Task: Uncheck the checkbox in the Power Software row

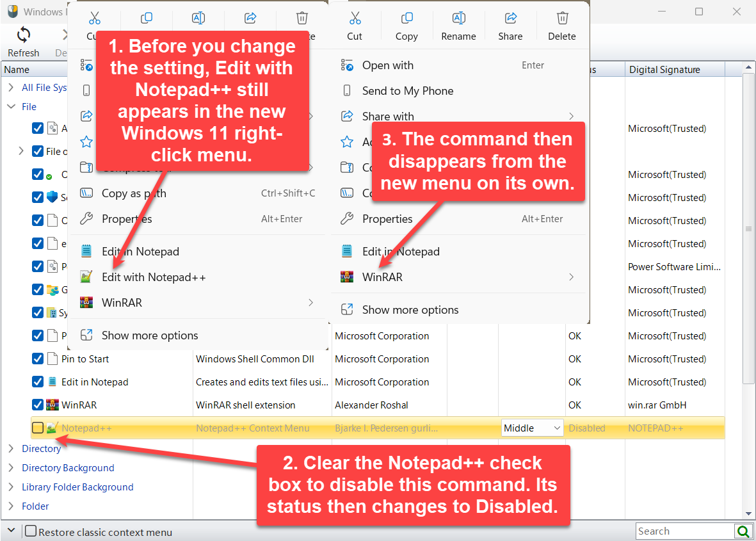Action: (38, 266)
